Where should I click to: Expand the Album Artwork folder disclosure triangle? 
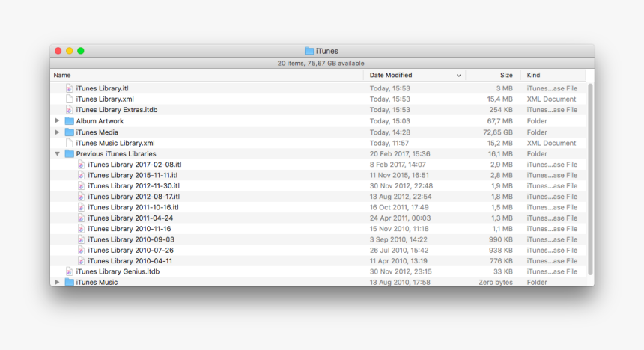[x=57, y=120]
